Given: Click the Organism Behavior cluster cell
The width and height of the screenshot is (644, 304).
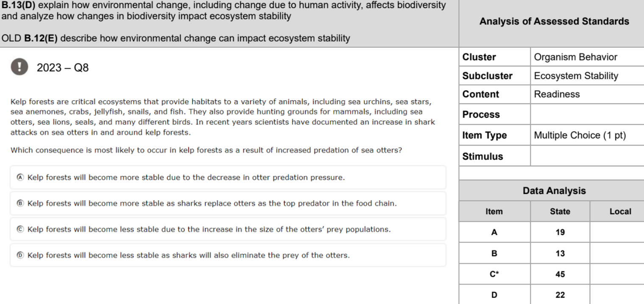Looking at the screenshot, I should pyautogui.click(x=587, y=57).
